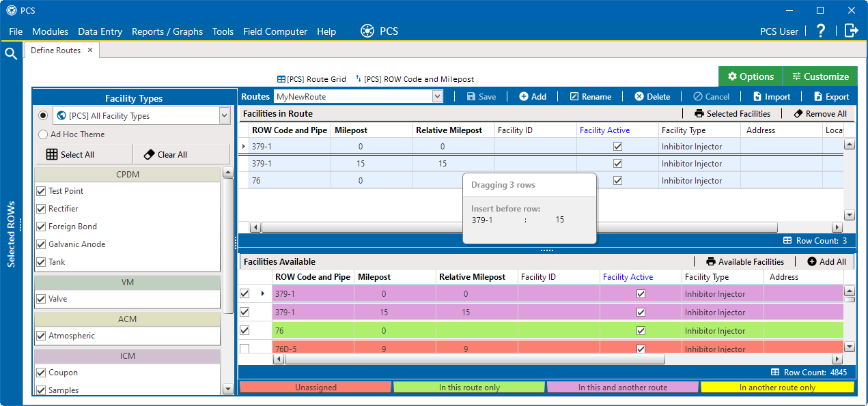Save the current route
This screenshot has width=868, height=406.
(481, 96)
